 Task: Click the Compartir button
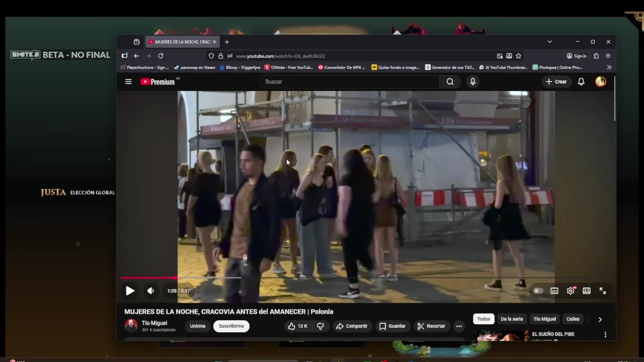pyautogui.click(x=352, y=326)
